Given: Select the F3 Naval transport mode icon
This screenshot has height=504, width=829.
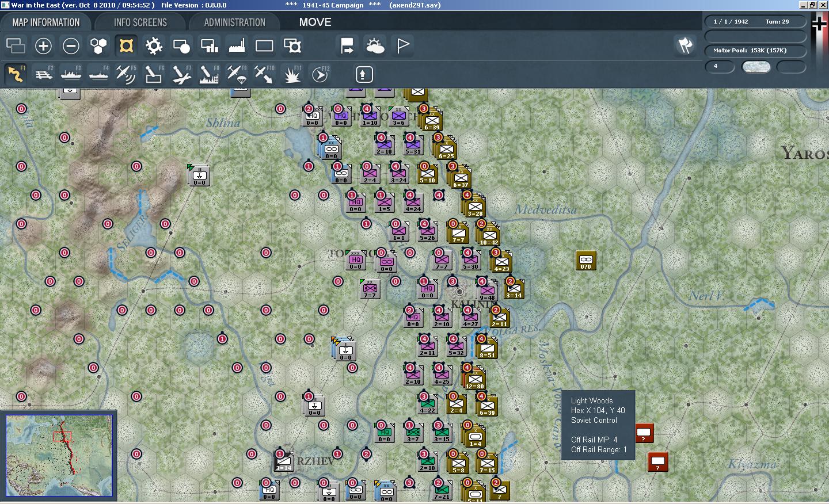Looking at the screenshot, I should point(71,74).
